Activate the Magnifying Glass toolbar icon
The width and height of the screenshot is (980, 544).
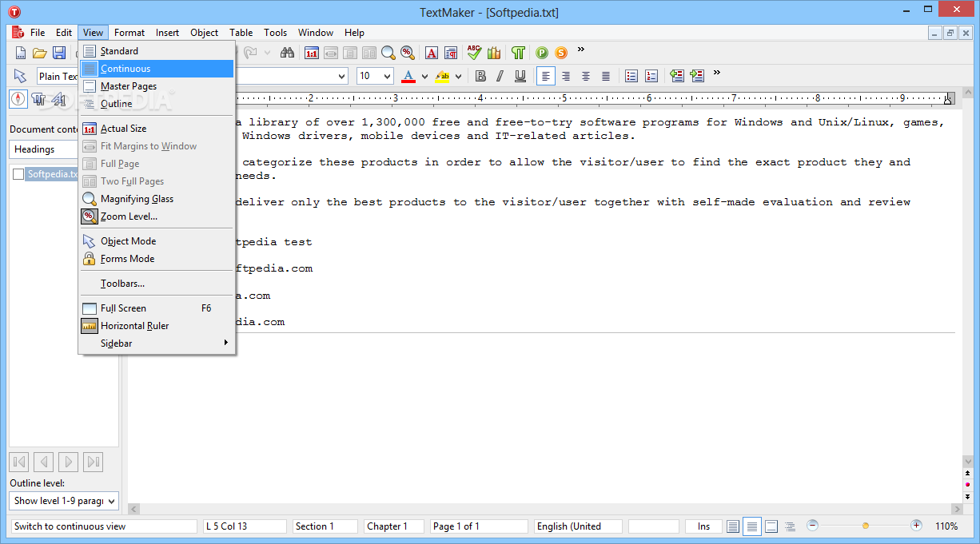tap(388, 53)
